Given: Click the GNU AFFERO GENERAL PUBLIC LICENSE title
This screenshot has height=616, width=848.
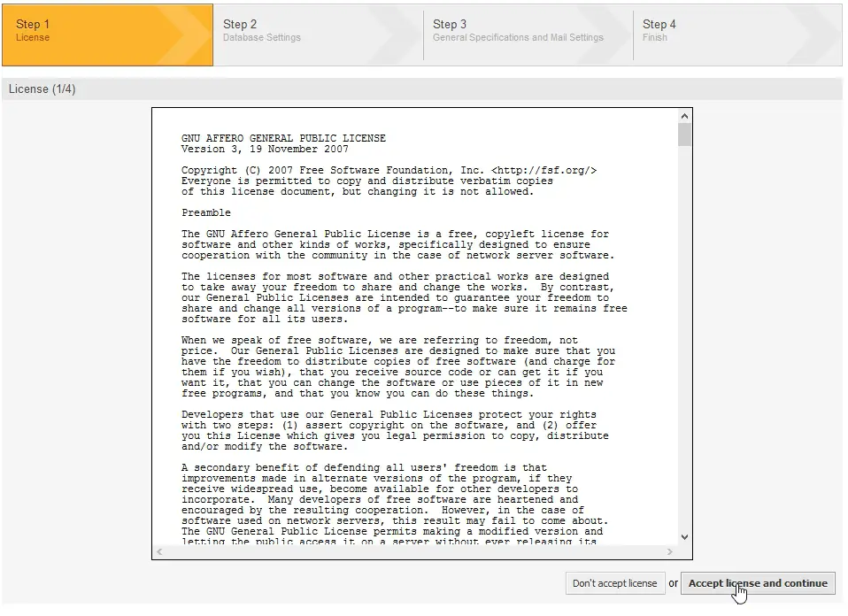Looking at the screenshot, I should (x=282, y=138).
